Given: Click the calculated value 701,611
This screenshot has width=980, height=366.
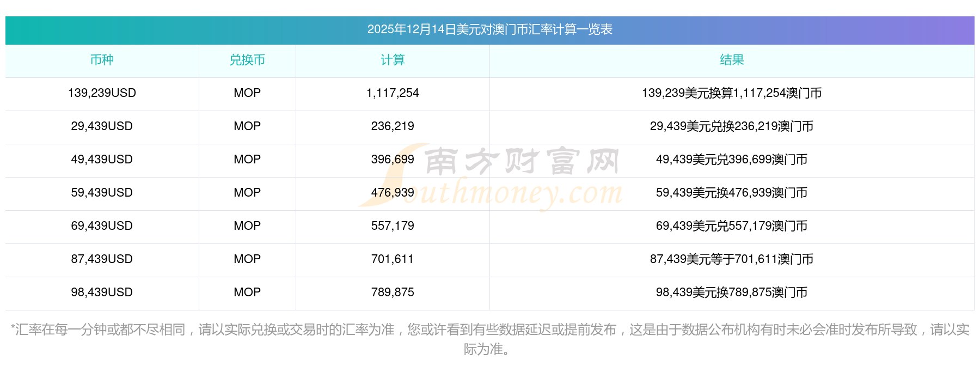Looking at the screenshot, I should [393, 259].
